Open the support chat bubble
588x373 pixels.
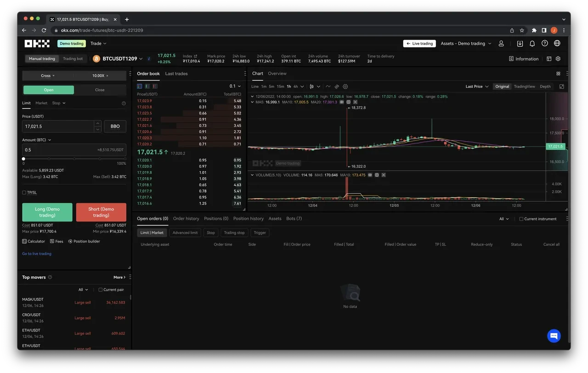[x=554, y=336]
